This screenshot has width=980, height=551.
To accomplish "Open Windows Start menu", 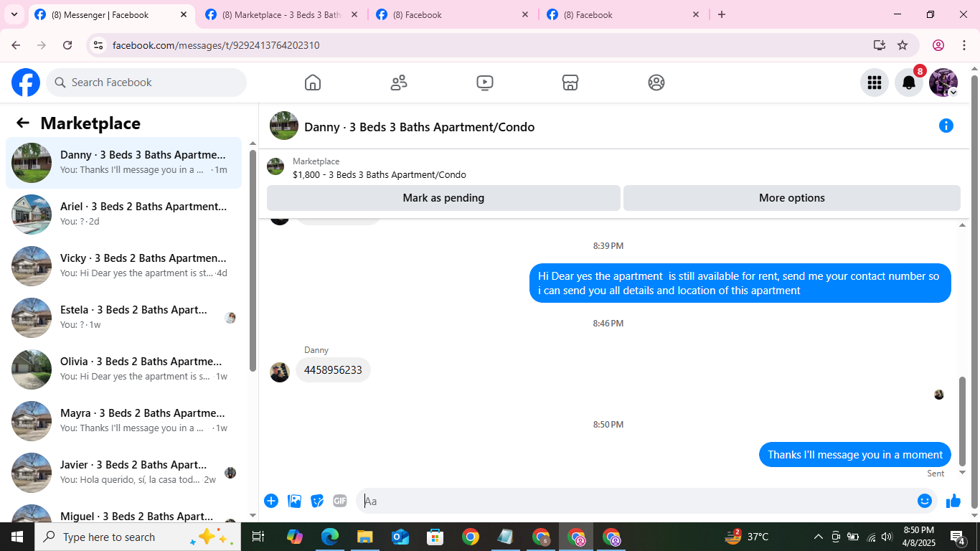I will (x=17, y=537).
